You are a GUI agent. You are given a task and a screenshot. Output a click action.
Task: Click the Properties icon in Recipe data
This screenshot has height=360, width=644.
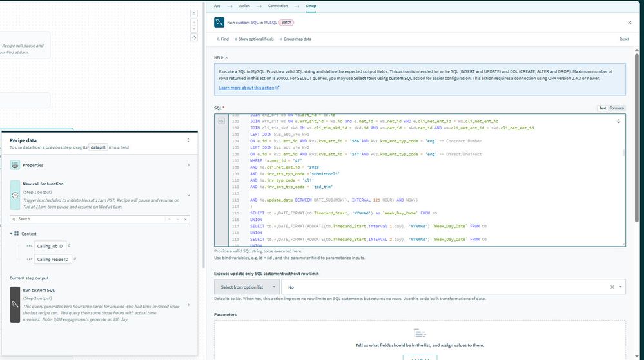(15, 165)
